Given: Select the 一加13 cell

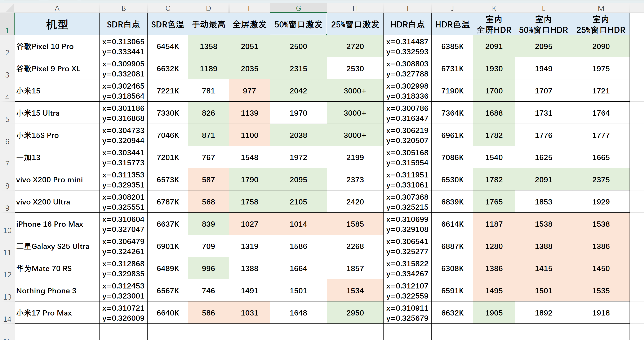Looking at the screenshot, I should coord(57,157).
